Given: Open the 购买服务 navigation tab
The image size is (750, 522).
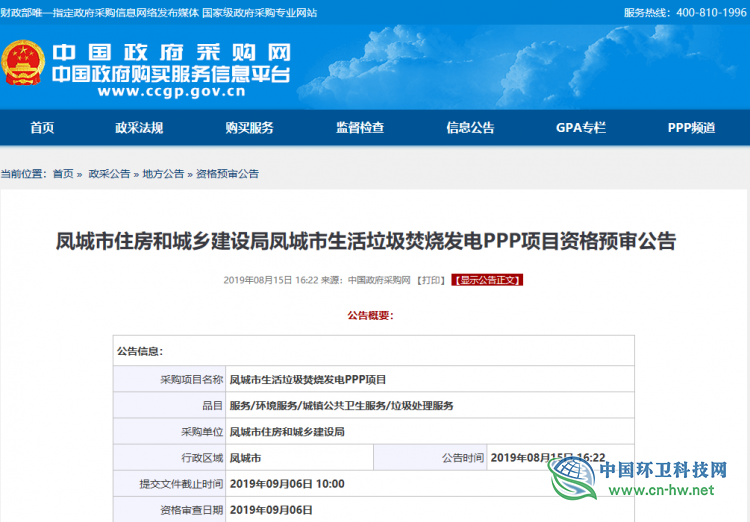Looking at the screenshot, I should coord(249,128).
